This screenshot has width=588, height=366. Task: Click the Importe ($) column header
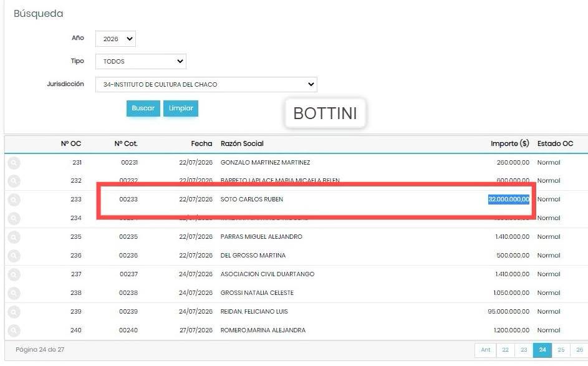[510, 143]
